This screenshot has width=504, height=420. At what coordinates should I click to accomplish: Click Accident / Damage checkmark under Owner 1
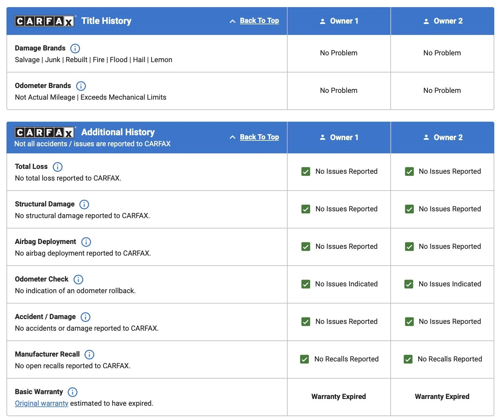coord(306,322)
